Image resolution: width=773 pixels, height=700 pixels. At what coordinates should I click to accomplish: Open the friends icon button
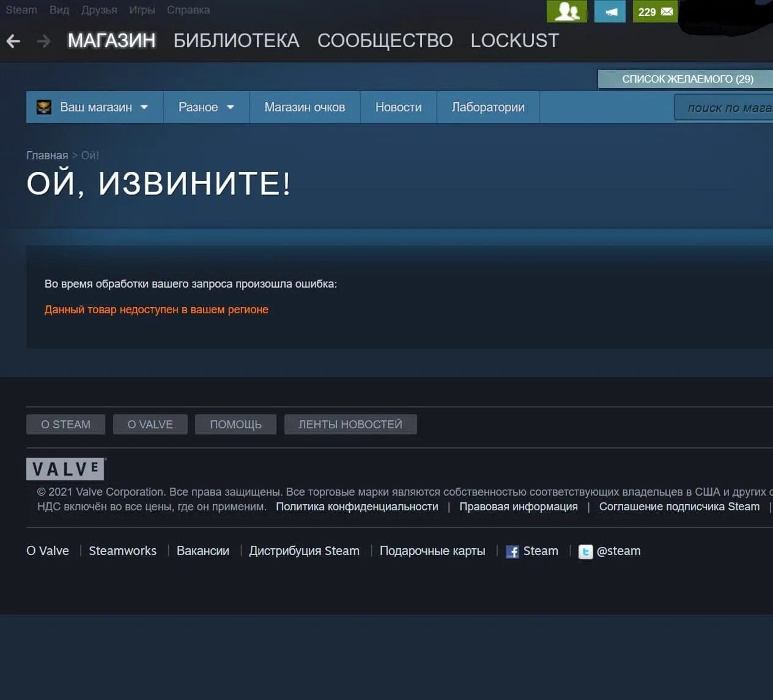tap(566, 11)
